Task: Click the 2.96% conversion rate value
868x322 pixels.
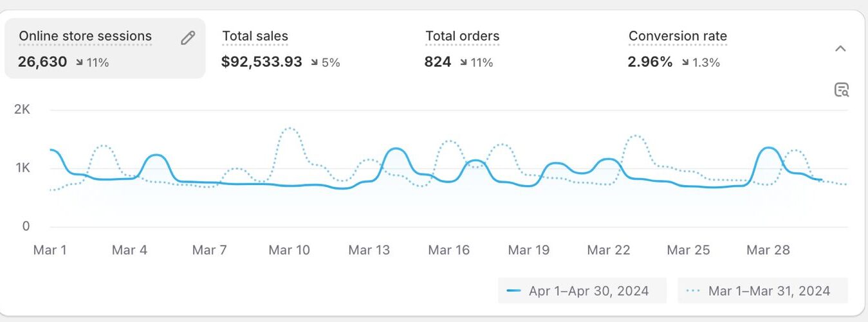Action: tap(650, 62)
